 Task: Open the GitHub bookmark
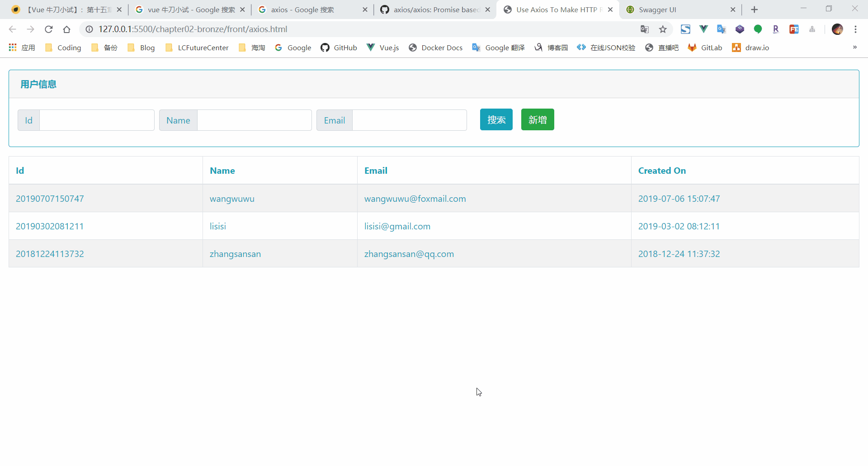[339, 48]
